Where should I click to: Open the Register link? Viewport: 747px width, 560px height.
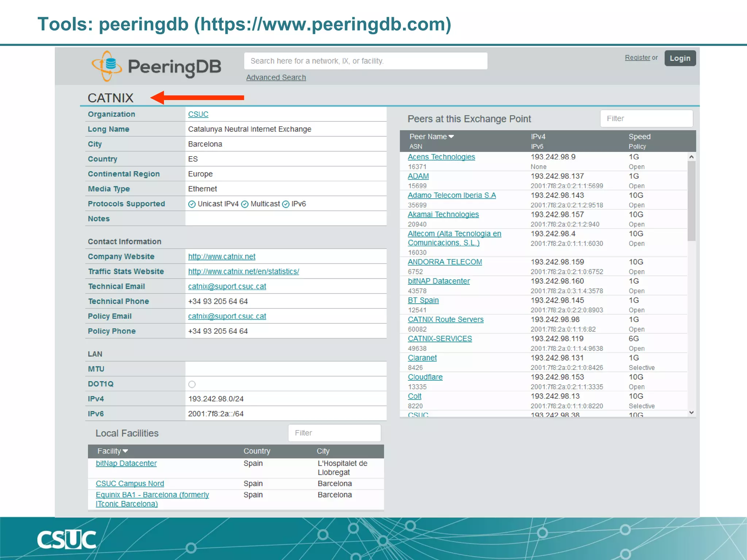[x=638, y=58]
